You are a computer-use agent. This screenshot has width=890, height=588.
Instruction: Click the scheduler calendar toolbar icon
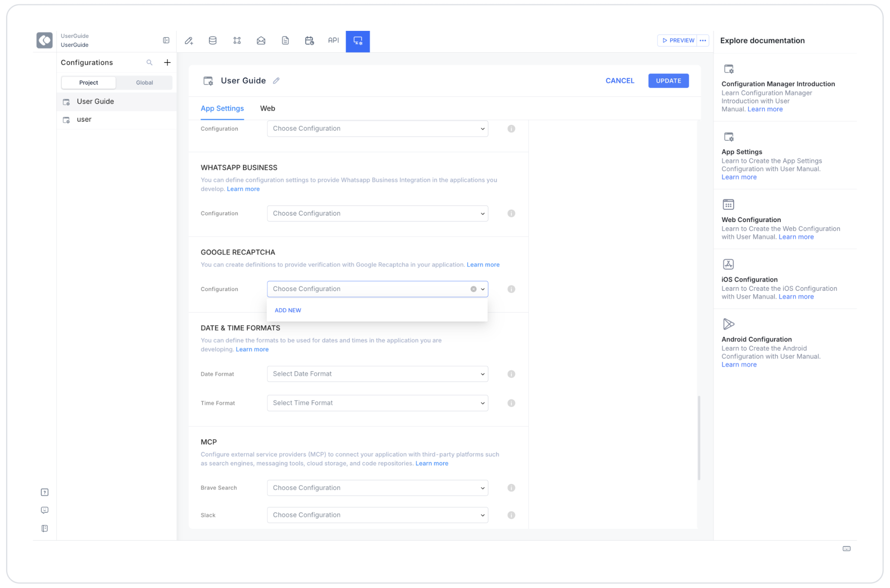click(x=309, y=41)
